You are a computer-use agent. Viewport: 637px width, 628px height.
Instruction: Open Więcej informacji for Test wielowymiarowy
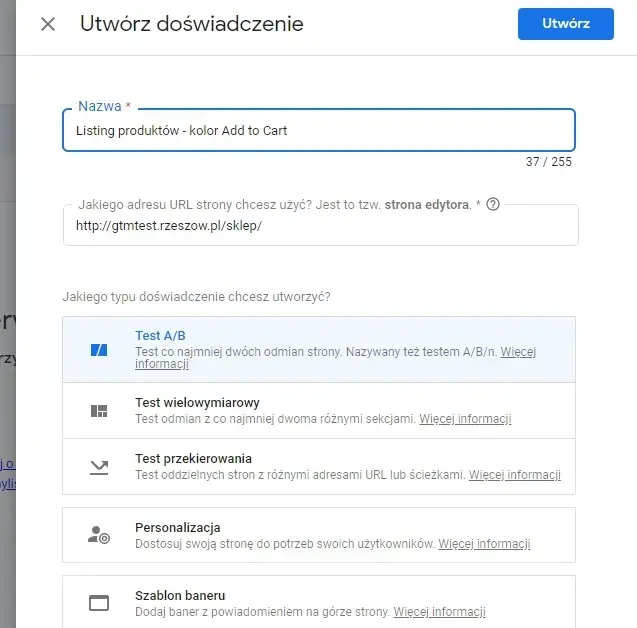[x=465, y=419]
